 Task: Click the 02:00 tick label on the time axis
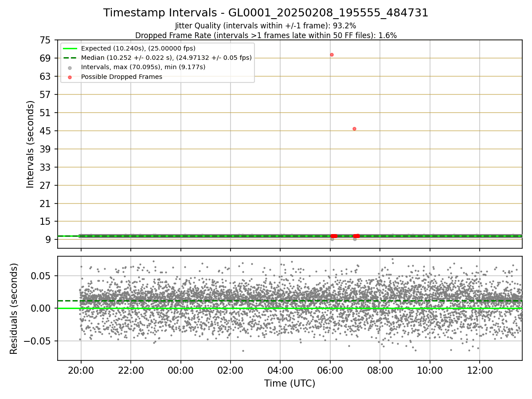click(231, 370)
